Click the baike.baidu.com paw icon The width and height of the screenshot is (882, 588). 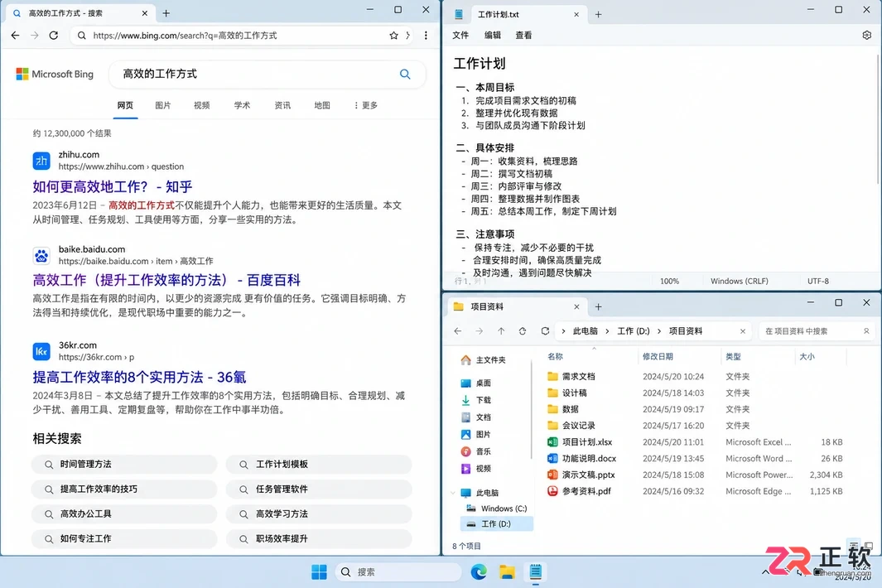click(x=41, y=255)
